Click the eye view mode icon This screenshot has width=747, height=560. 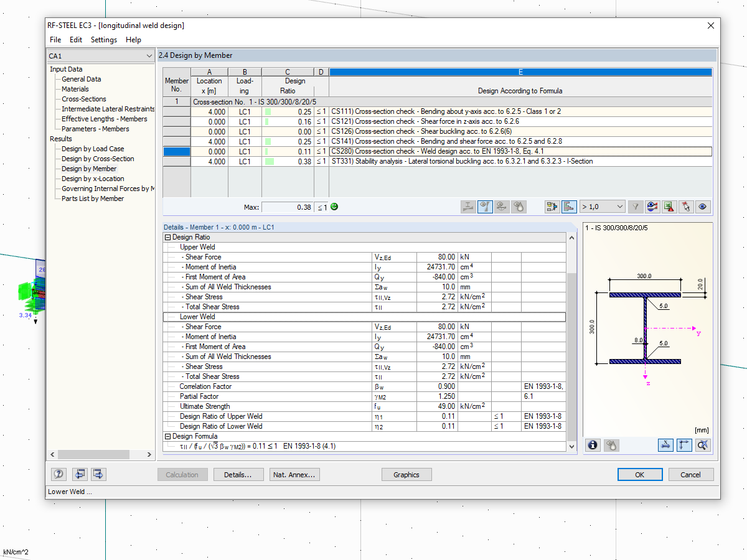[x=703, y=207]
